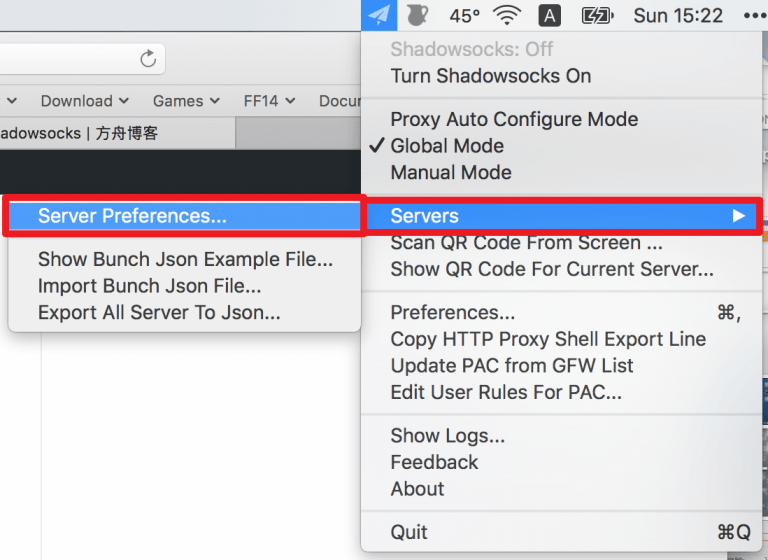Switch to Manual Mode
This screenshot has height=560, width=768.
tap(561, 172)
